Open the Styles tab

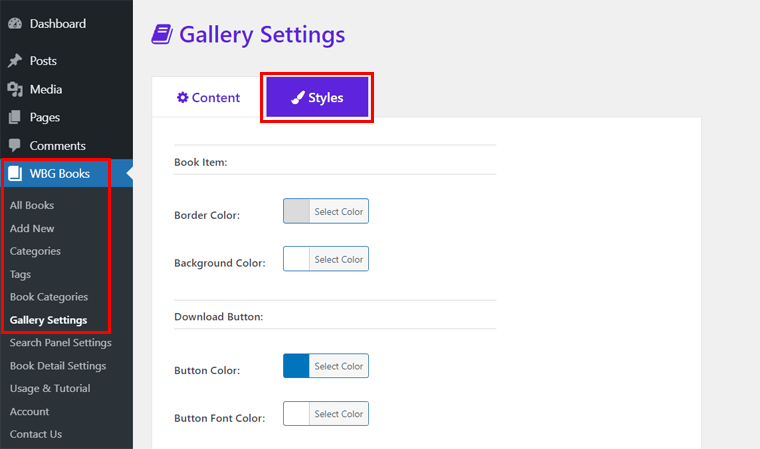click(317, 98)
